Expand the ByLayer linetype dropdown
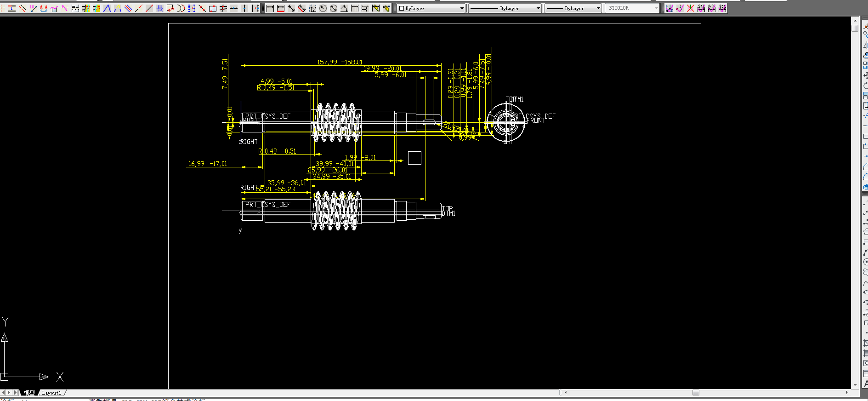868x401 pixels. 538,8
